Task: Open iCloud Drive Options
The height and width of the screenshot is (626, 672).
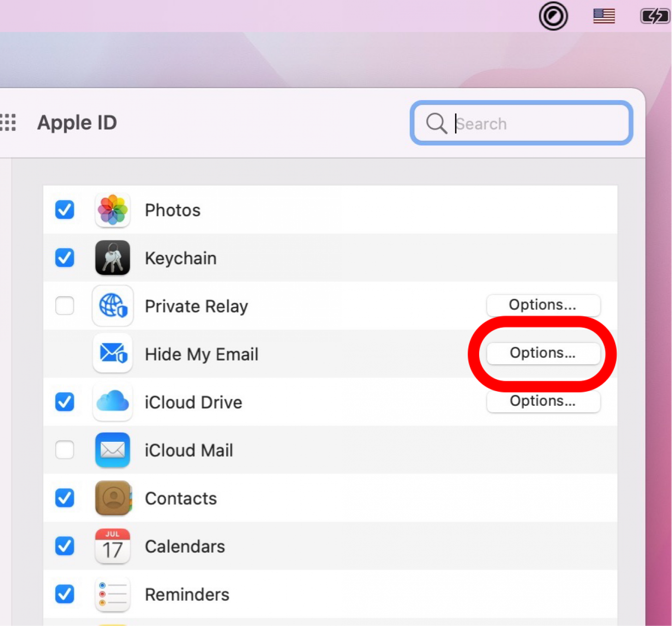Action: (x=543, y=401)
